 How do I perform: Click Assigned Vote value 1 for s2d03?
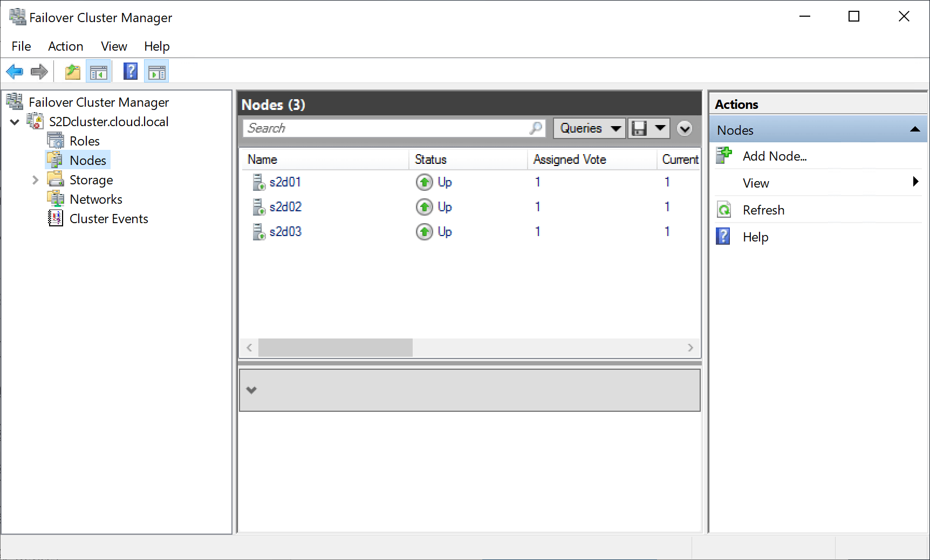[538, 232]
